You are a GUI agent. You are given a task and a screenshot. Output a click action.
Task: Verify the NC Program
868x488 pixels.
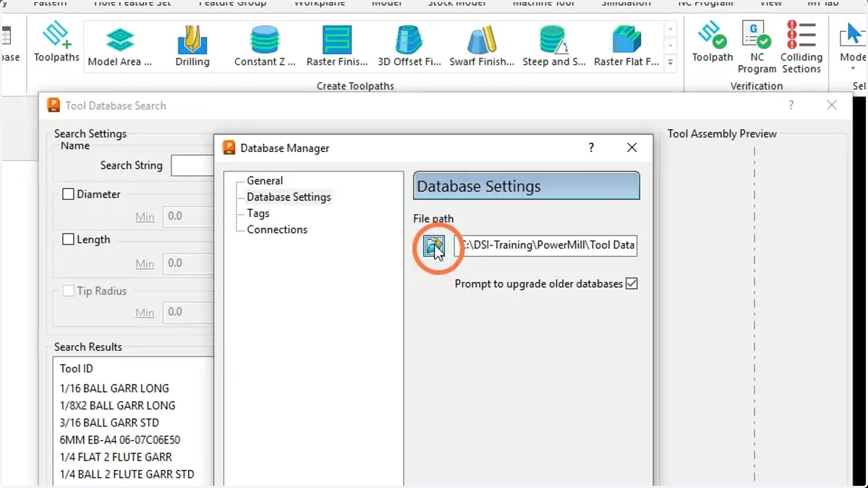coord(757,46)
